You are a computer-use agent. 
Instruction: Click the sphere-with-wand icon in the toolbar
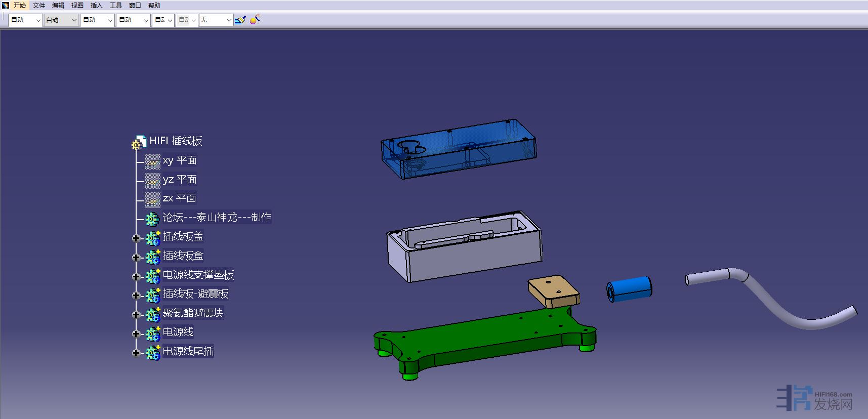pyautogui.click(x=255, y=20)
